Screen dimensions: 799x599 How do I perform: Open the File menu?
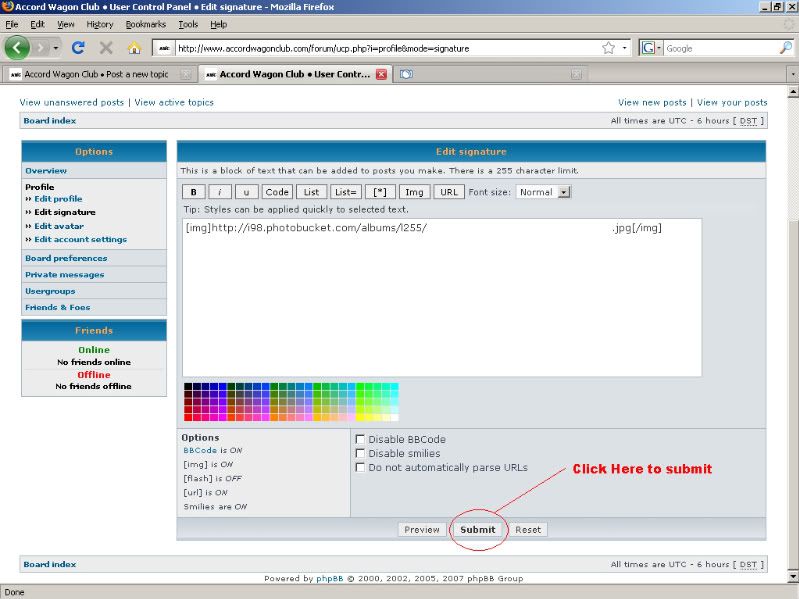coord(12,24)
